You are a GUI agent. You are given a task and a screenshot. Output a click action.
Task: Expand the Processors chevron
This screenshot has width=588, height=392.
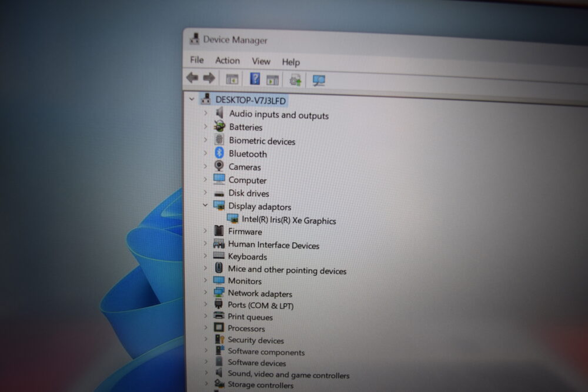click(x=205, y=327)
